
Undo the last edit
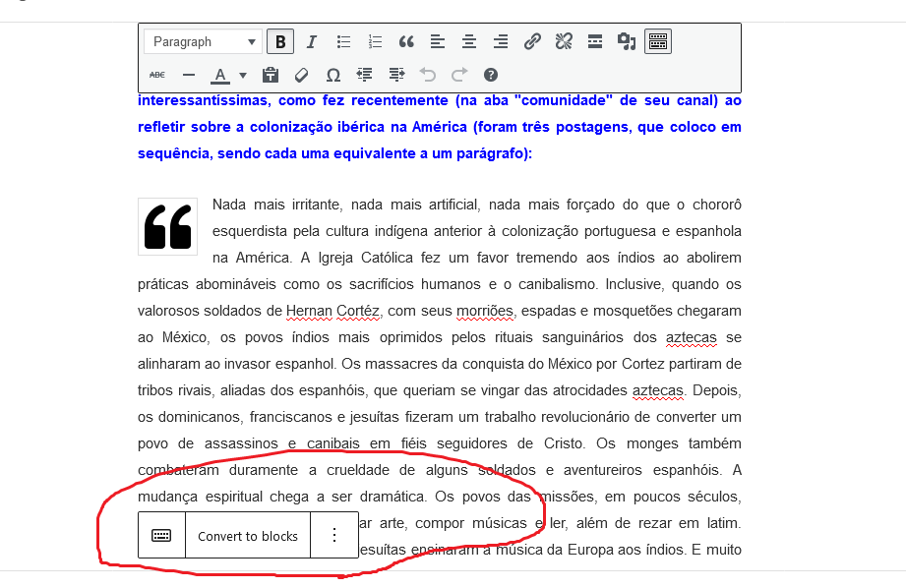428,75
